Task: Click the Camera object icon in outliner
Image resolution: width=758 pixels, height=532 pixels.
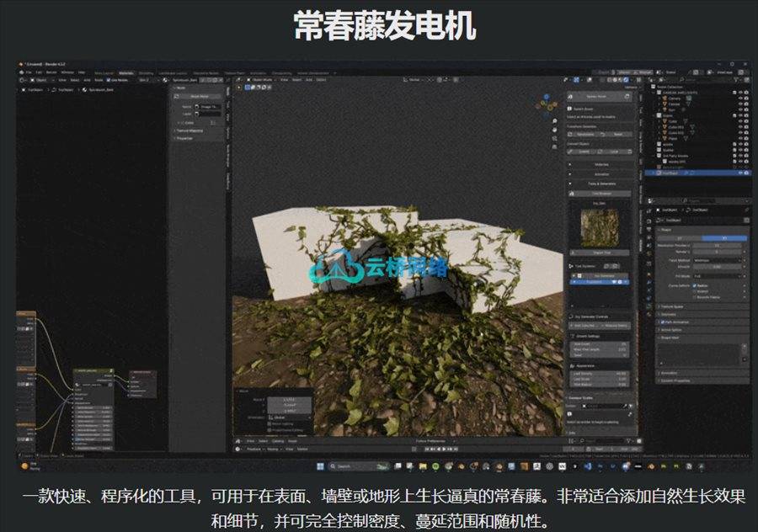Action: tap(665, 98)
